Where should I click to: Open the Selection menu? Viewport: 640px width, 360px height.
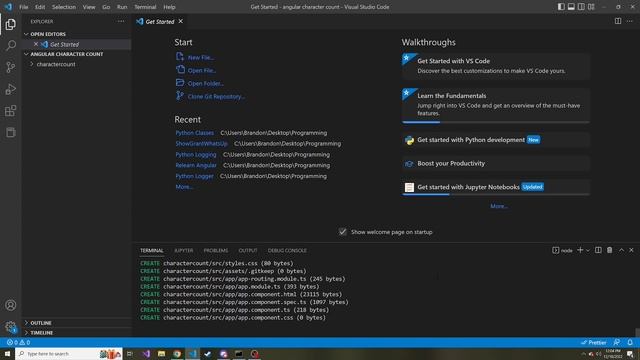point(64,7)
